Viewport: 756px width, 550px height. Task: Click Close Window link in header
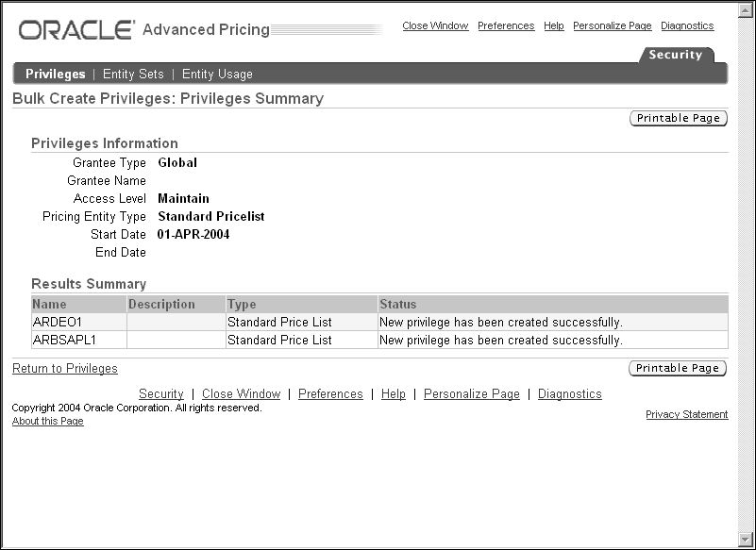click(435, 25)
